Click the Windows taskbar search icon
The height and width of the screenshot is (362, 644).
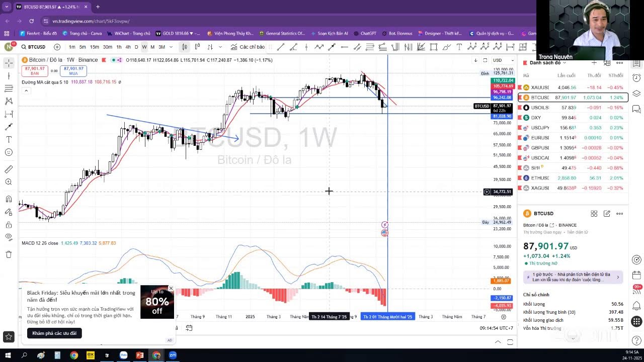click(x=25, y=355)
